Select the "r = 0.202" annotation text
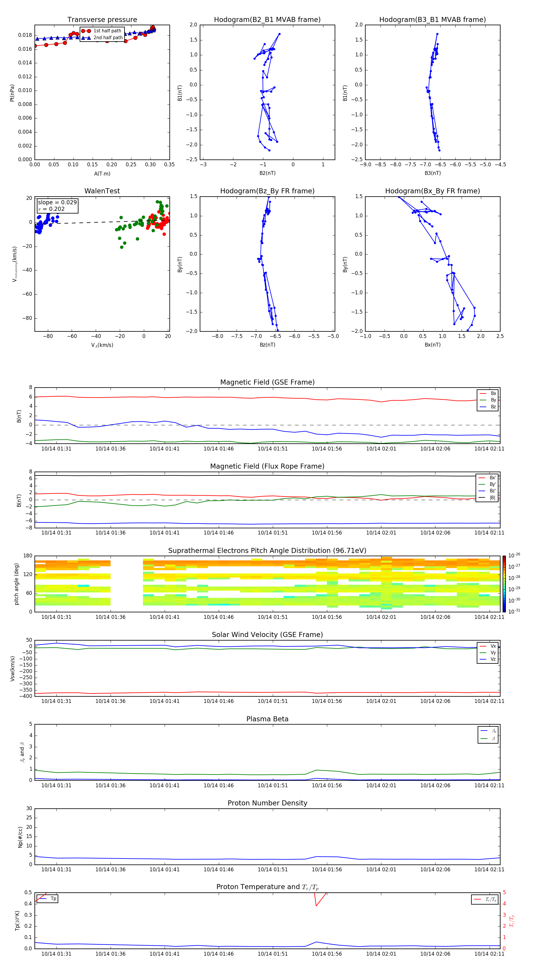Screen dimensions: 535x980 51,209
